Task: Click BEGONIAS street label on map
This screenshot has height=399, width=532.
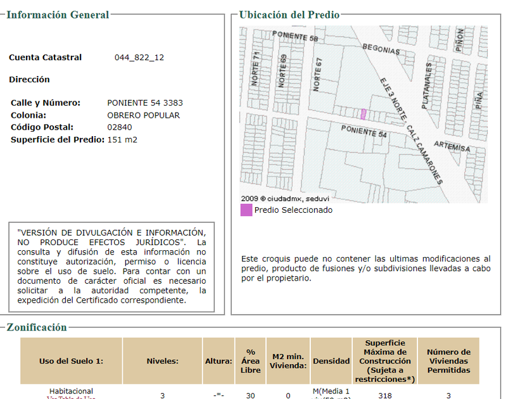Action: coord(381,49)
